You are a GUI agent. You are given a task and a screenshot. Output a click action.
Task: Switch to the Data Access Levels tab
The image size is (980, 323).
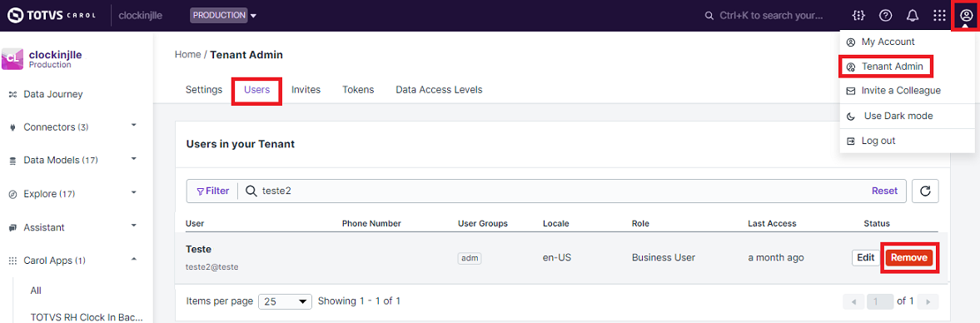pyautogui.click(x=440, y=89)
